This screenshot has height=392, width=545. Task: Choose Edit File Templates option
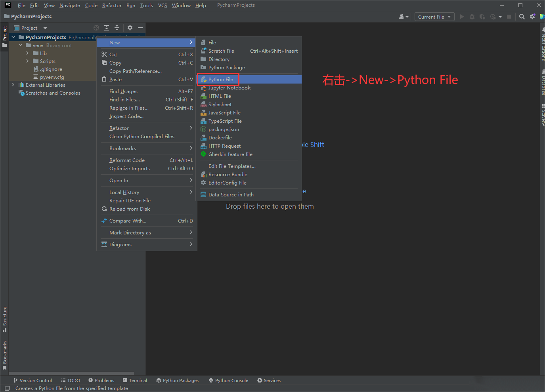click(249, 166)
